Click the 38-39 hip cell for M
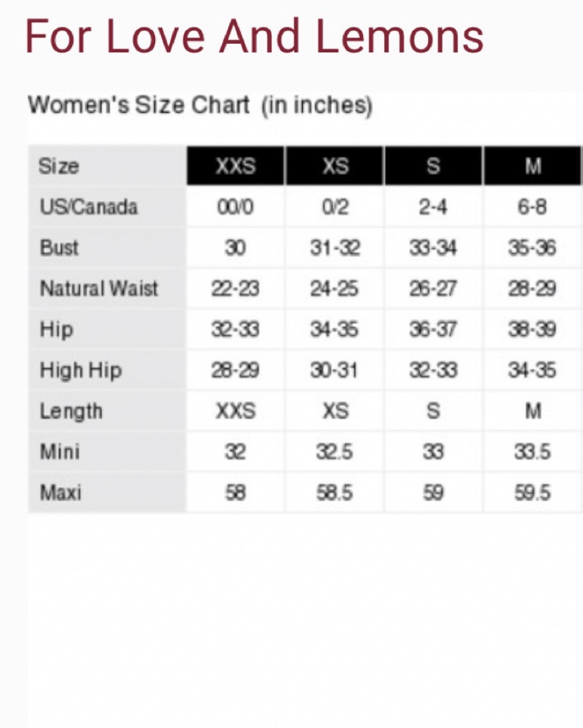 pyautogui.click(x=533, y=330)
